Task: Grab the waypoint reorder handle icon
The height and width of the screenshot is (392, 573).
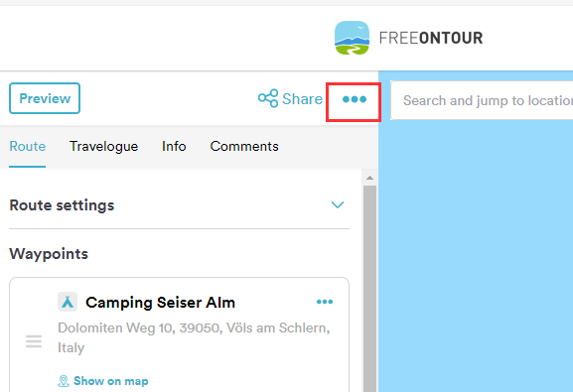Action: (34, 341)
